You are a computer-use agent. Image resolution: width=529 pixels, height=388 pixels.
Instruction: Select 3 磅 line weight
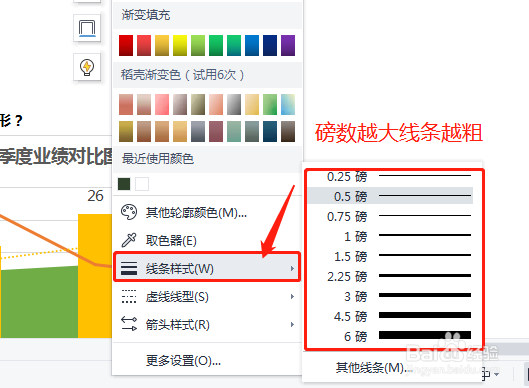pos(390,296)
